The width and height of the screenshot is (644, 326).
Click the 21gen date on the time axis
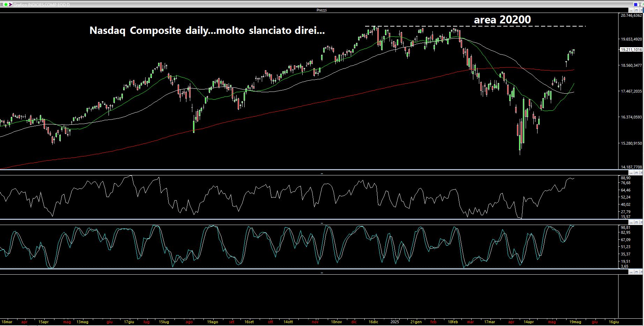tap(416, 322)
